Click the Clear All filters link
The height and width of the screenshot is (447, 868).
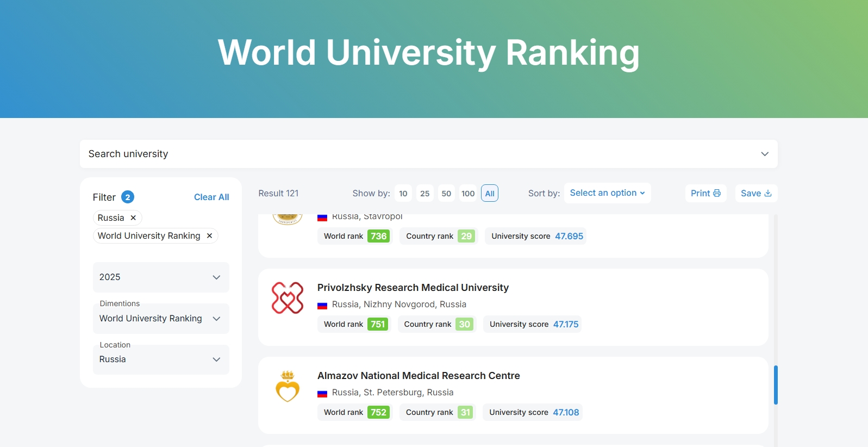(x=211, y=197)
